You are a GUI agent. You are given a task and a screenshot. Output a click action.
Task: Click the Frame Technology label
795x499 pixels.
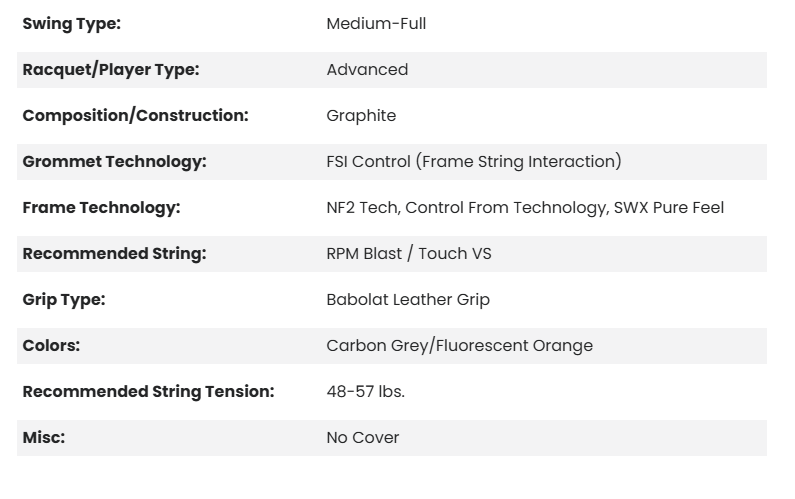click(101, 208)
